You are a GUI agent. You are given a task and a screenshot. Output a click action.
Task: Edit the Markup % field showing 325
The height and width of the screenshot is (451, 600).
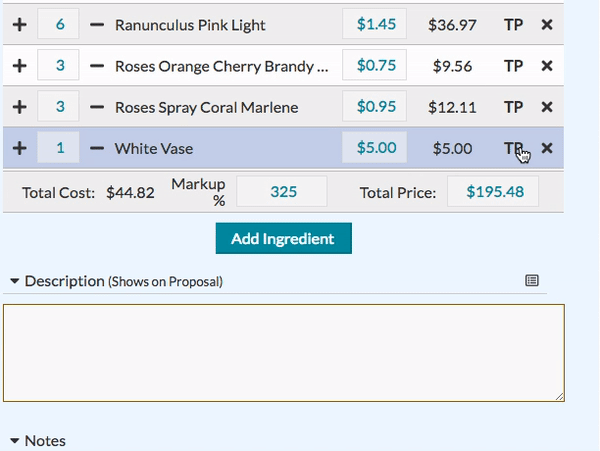tap(282, 191)
